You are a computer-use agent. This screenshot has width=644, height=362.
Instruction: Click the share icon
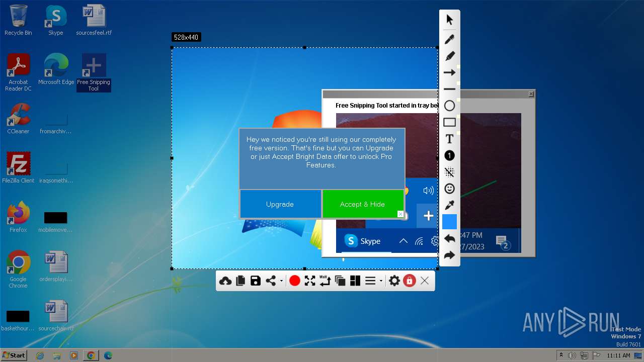tap(271, 281)
